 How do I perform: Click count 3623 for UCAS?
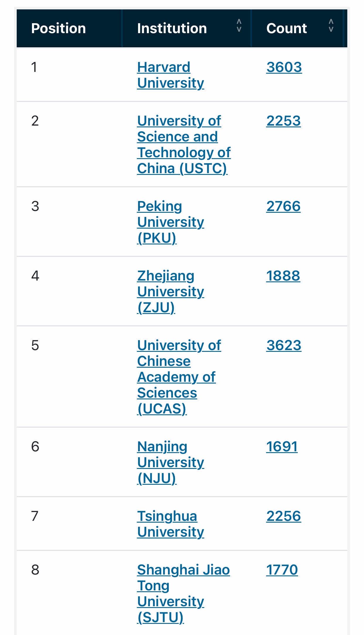tap(284, 345)
